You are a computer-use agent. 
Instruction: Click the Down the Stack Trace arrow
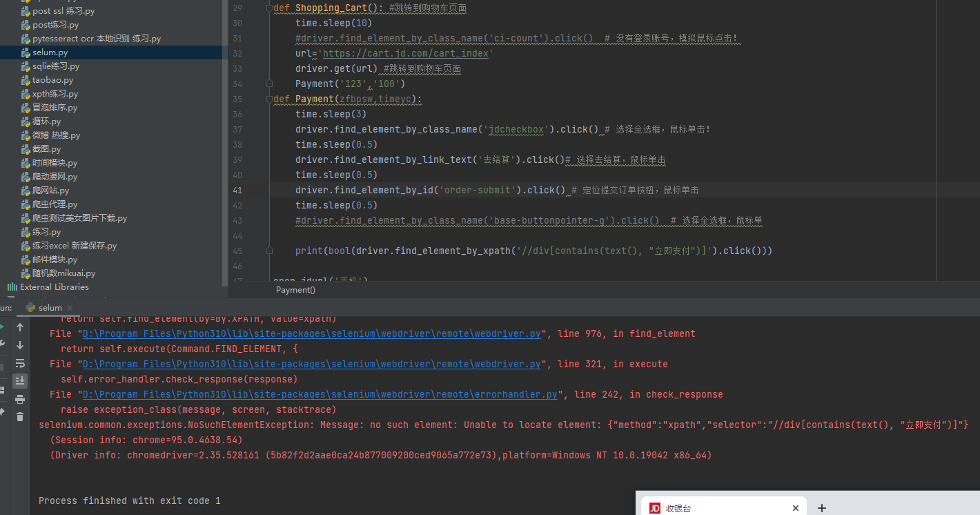[x=20, y=345]
